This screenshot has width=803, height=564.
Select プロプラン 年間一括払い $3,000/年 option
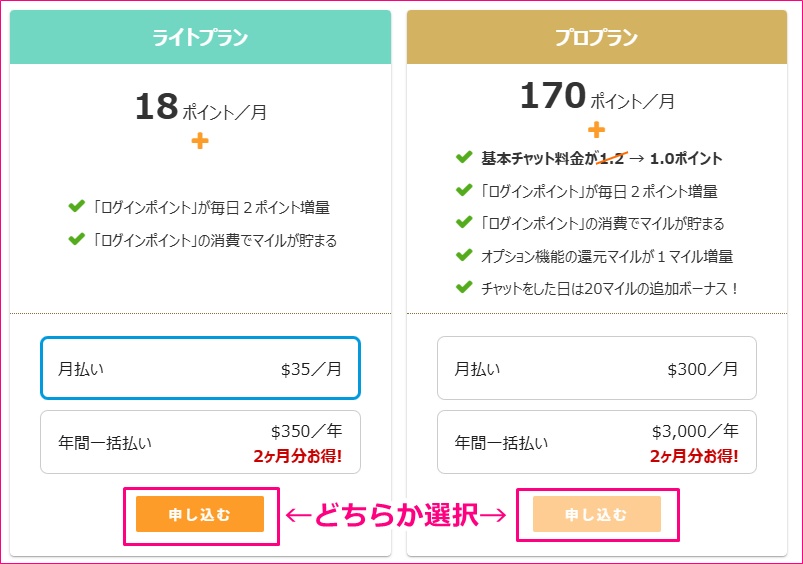click(x=596, y=442)
